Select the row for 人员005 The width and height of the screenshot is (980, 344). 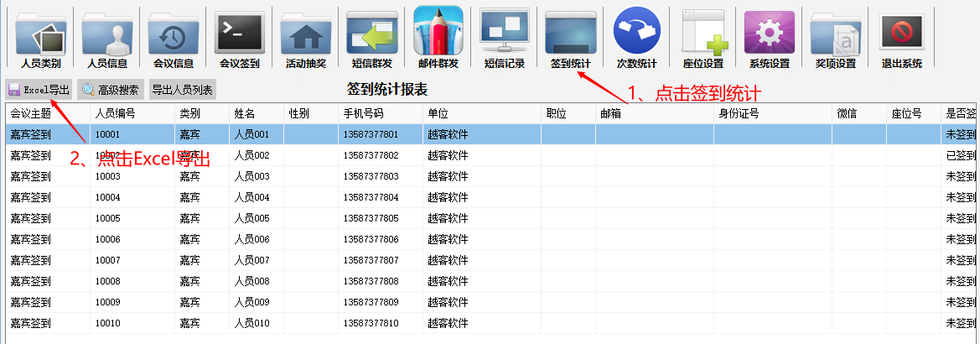pos(251,218)
